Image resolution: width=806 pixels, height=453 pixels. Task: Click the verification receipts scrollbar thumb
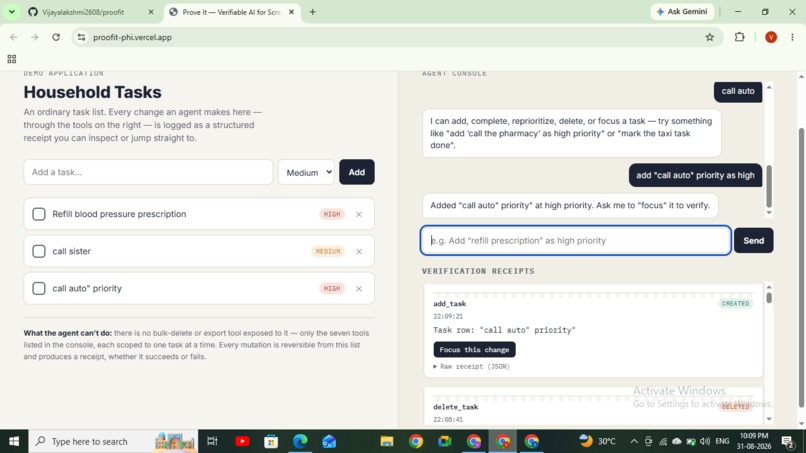769,298
